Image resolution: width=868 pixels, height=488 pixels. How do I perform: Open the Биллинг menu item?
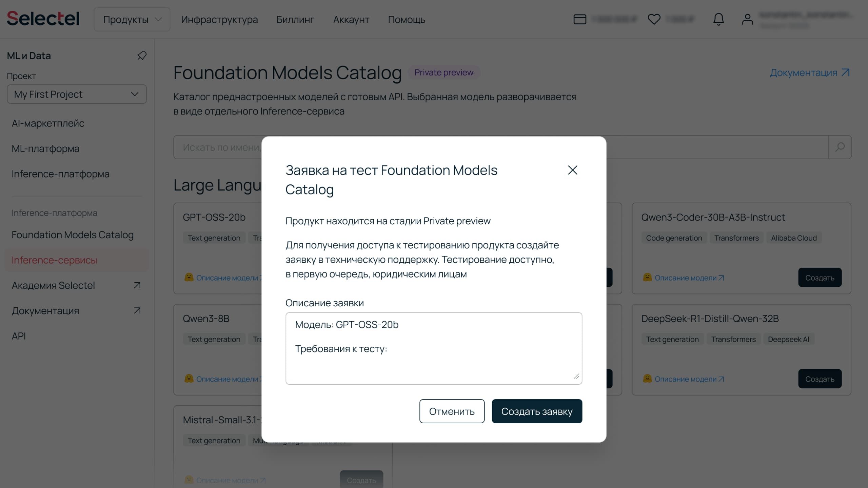pyautogui.click(x=295, y=19)
